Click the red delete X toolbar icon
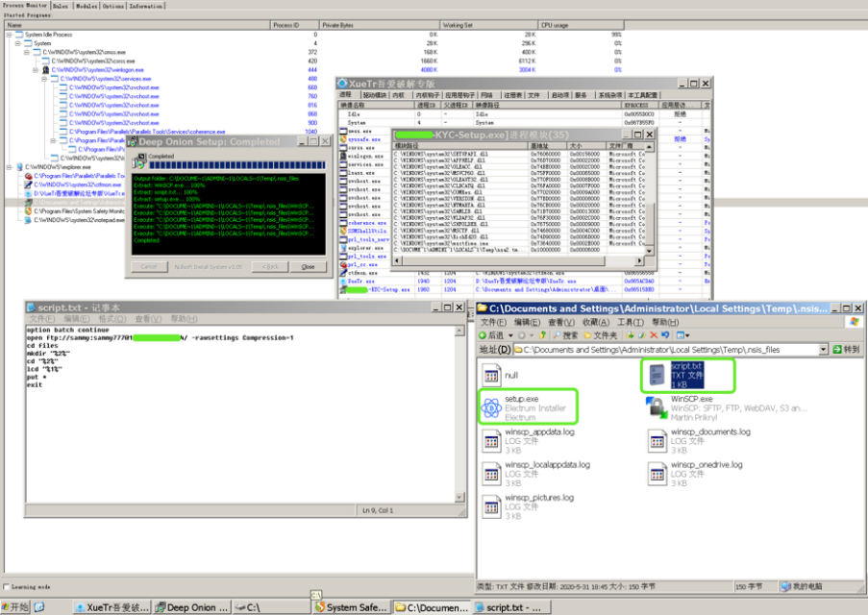Screen dimensions: 868x615 point(653,335)
